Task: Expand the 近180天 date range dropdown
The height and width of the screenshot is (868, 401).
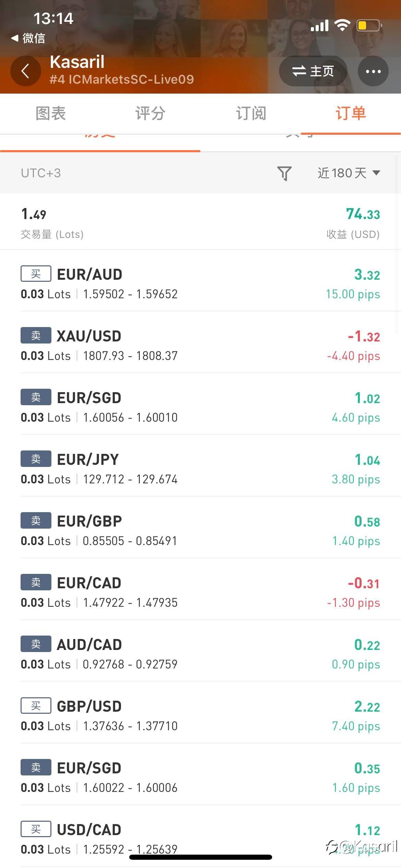Action: (x=349, y=173)
